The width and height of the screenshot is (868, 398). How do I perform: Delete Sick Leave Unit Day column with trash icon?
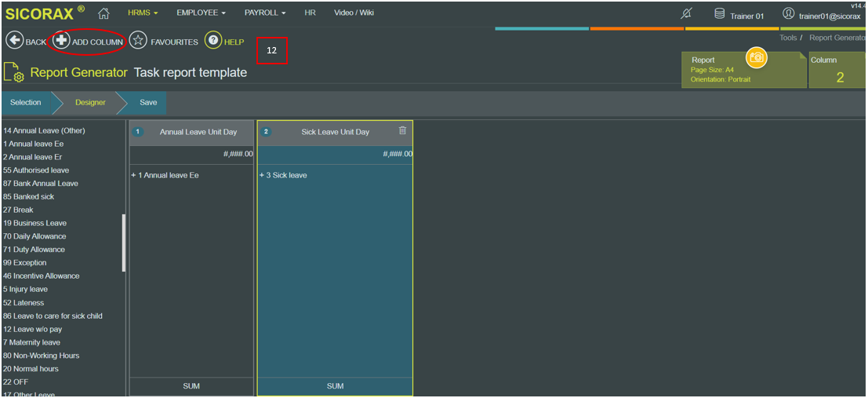point(402,130)
